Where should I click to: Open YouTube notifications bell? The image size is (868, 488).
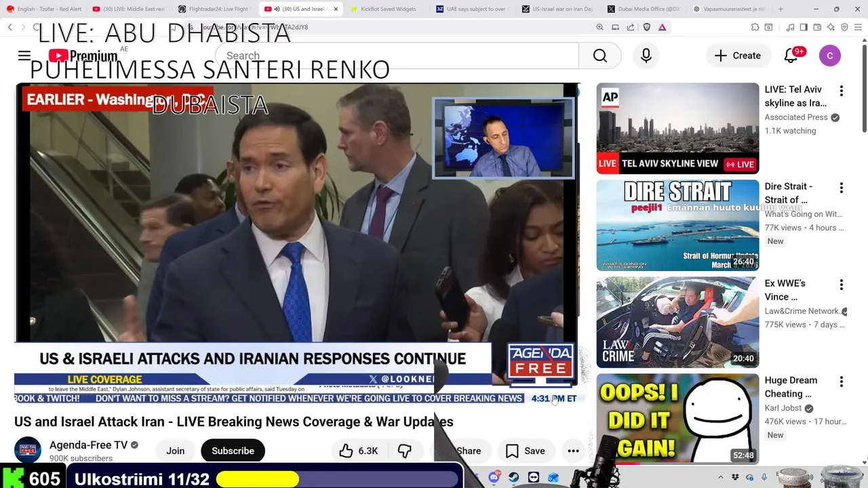(791, 56)
